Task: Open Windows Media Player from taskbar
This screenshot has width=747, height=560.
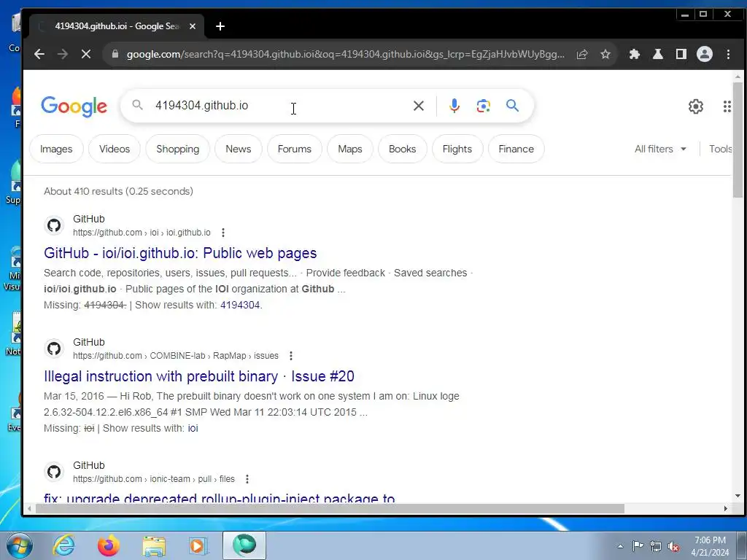Action: point(198,545)
